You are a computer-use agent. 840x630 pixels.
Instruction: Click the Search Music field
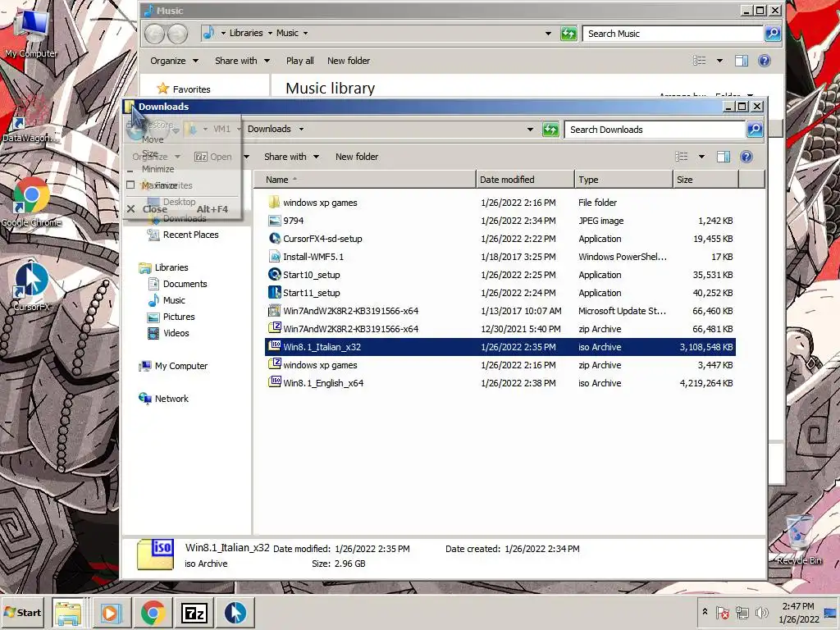click(673, 33)
